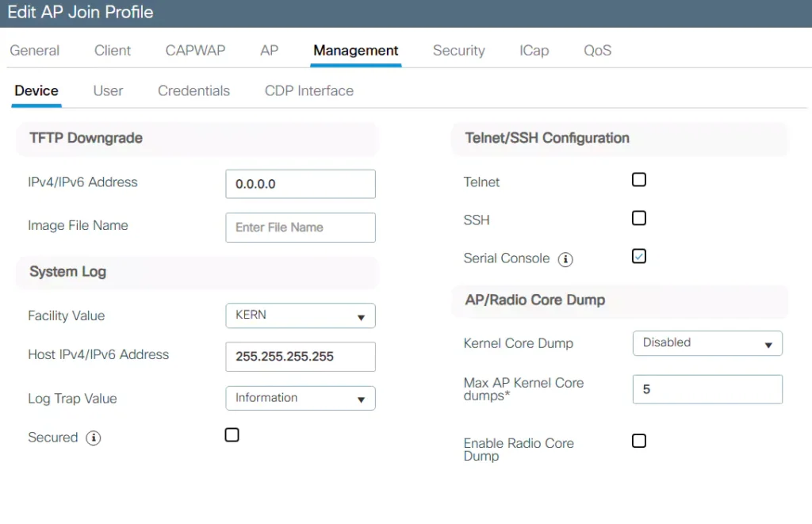Select the QoS tab

pos(597,50)
